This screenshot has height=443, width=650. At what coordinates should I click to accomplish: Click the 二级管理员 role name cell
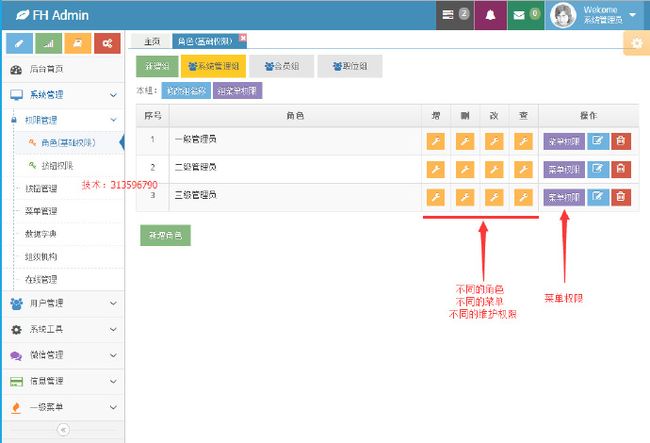click(295, 169)
